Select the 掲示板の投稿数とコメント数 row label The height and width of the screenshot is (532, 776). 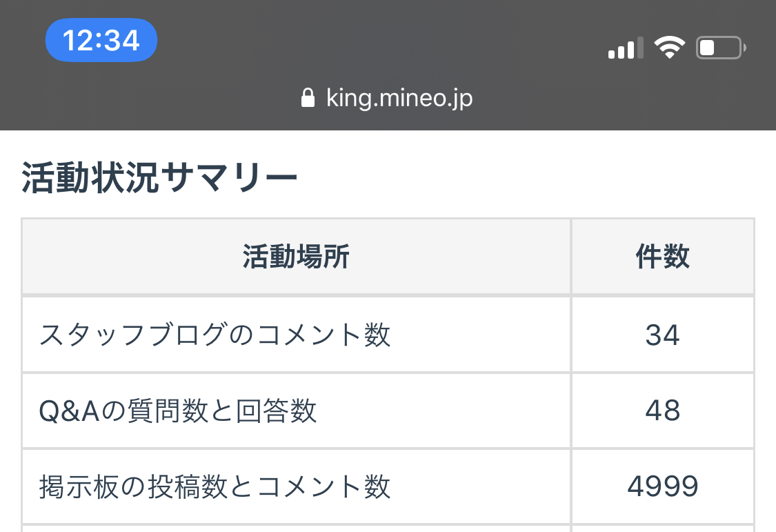click(x=215, y=487)
